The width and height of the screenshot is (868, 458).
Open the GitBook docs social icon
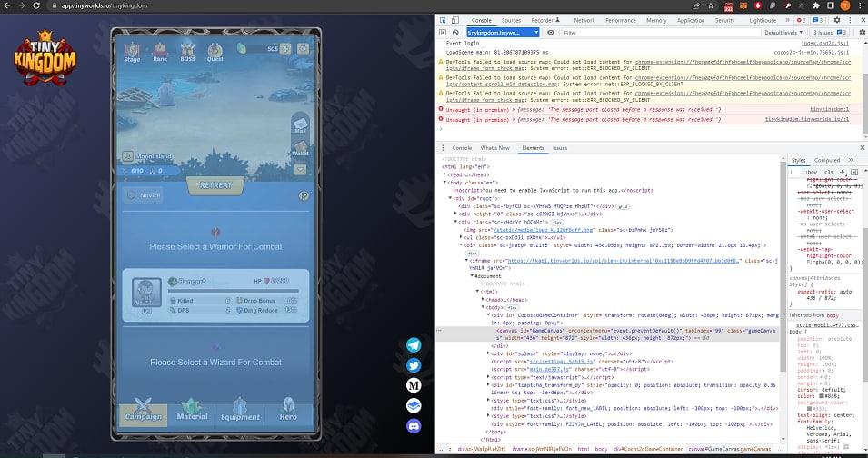pos(414,405)
